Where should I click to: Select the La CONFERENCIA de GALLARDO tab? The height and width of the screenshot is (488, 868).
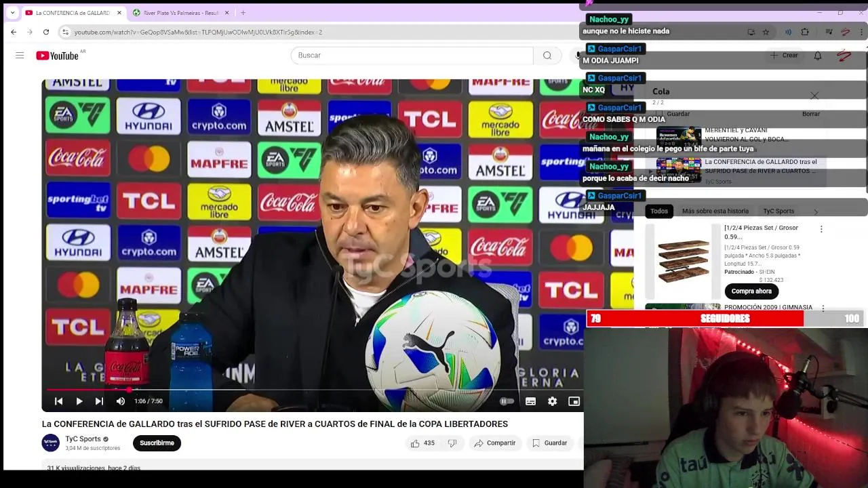click(73, 13)
